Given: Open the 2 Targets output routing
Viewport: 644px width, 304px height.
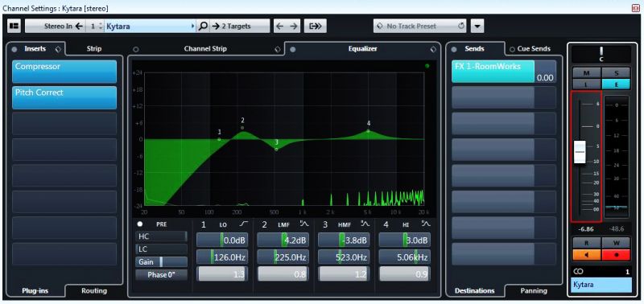Looking at the screenshot, I should pyautogui.click(x=239, y=27).
